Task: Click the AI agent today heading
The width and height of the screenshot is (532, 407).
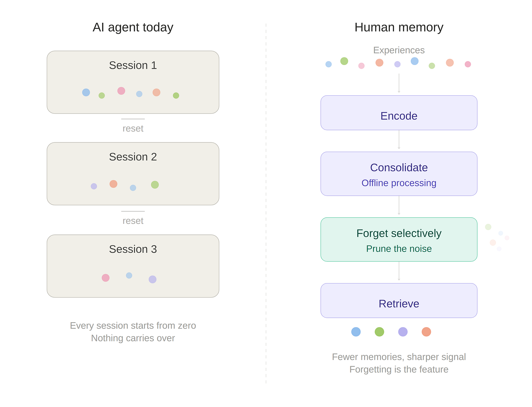Action: [x=133, y=27]
